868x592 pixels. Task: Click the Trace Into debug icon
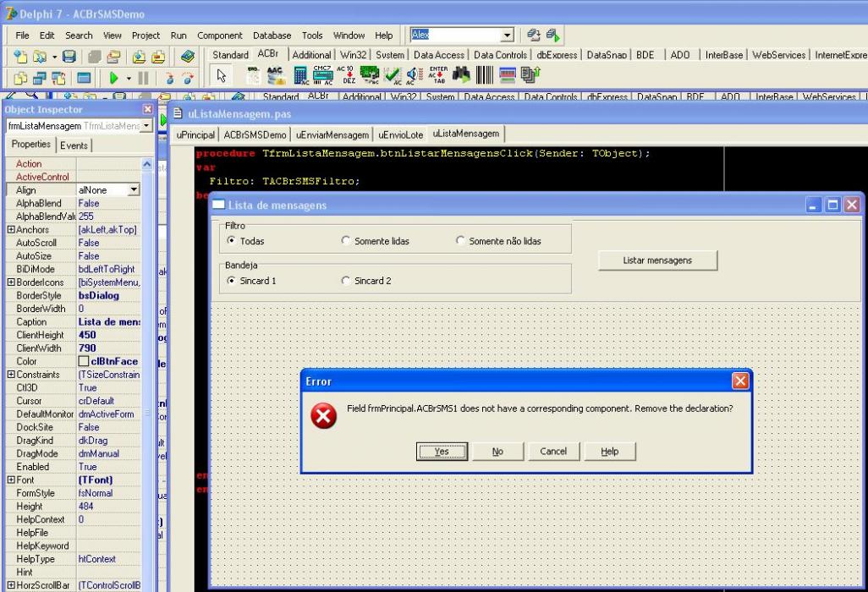click(169, 78)
